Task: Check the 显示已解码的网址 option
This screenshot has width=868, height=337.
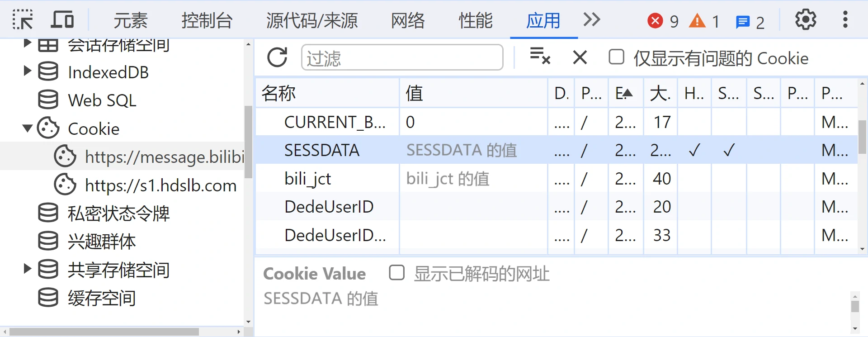Action: click(x=396, y=273)
